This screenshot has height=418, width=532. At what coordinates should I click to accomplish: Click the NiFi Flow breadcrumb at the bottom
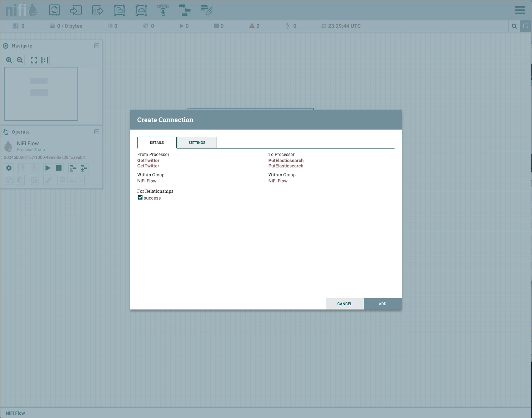pos(15,413)
